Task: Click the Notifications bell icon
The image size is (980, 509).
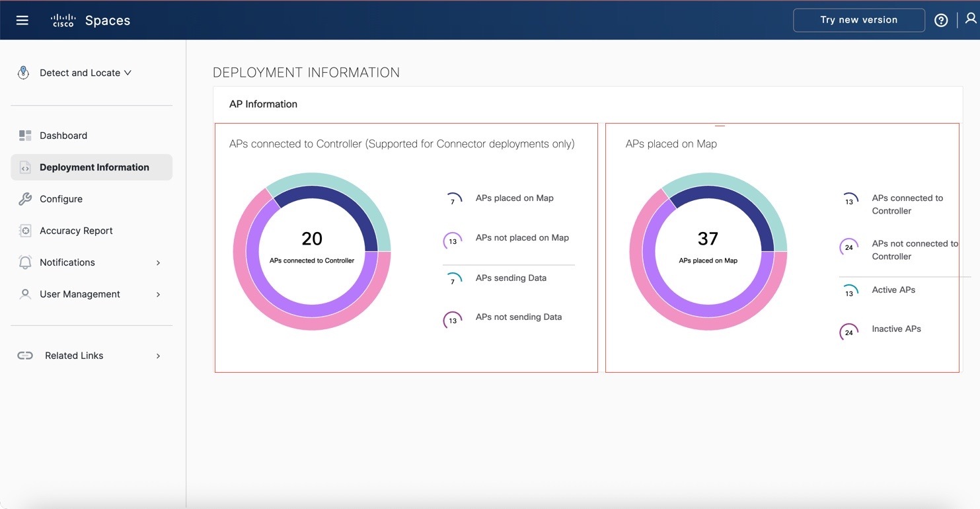Action: [24, 262]
